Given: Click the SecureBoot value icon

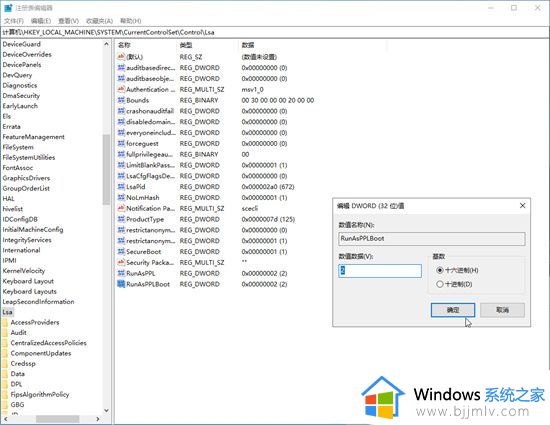Looking at the screenshot, I should (x=121, y=251).
